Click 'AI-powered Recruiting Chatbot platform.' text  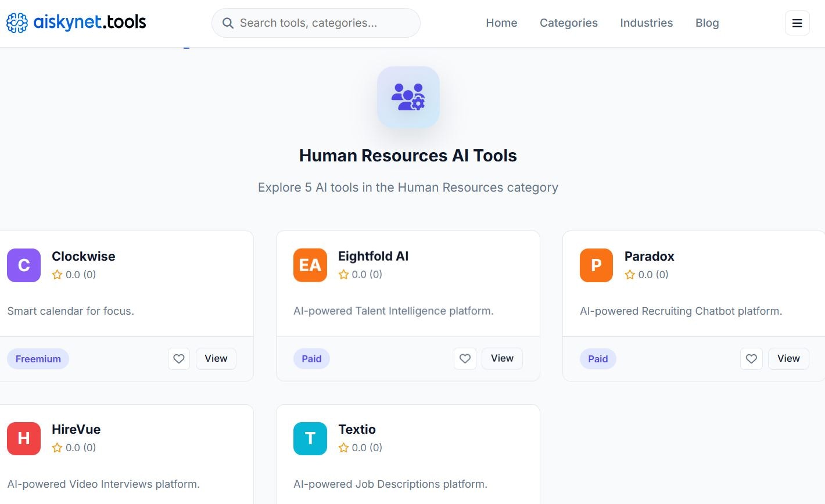[x=681, y=311]
